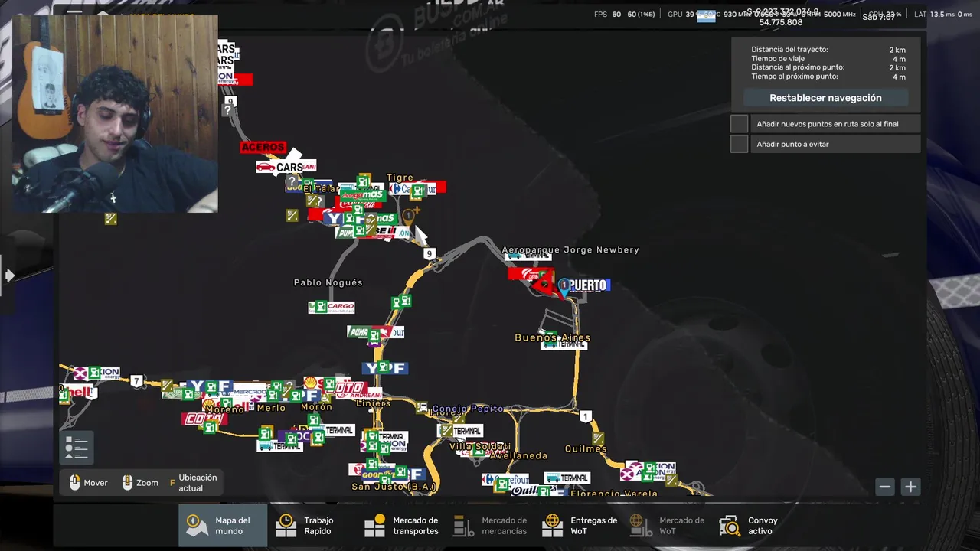Select the Mercado de WoT tab
The width and height of the screenshot is (980, 551).
(x=667, y=526)
